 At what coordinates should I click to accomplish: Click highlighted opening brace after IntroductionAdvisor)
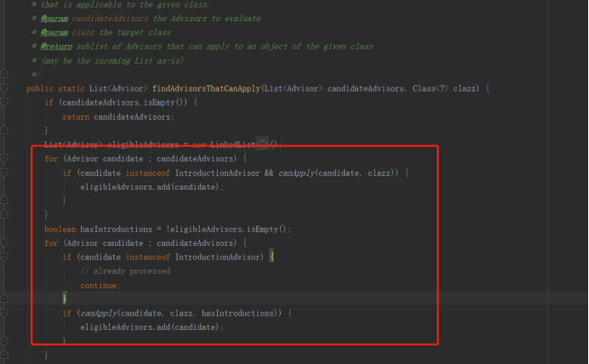point(272,257)
